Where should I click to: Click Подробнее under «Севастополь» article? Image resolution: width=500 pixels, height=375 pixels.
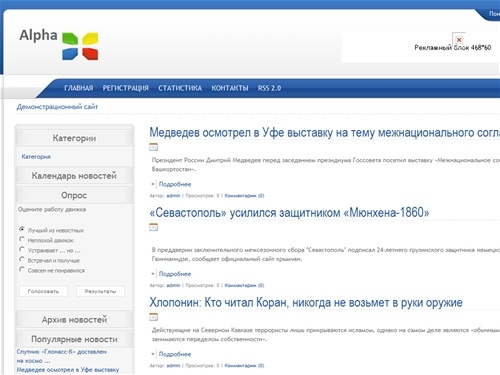click(175, 274)
